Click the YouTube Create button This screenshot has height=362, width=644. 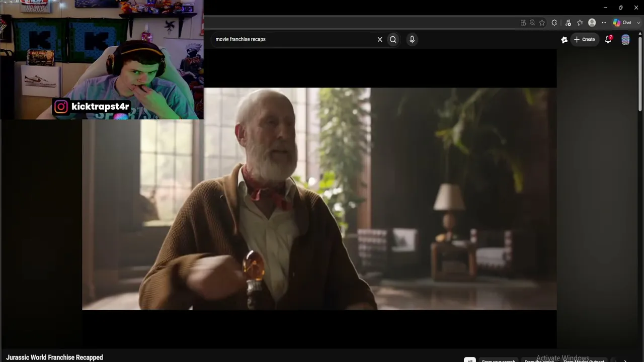tap(585, 39)
